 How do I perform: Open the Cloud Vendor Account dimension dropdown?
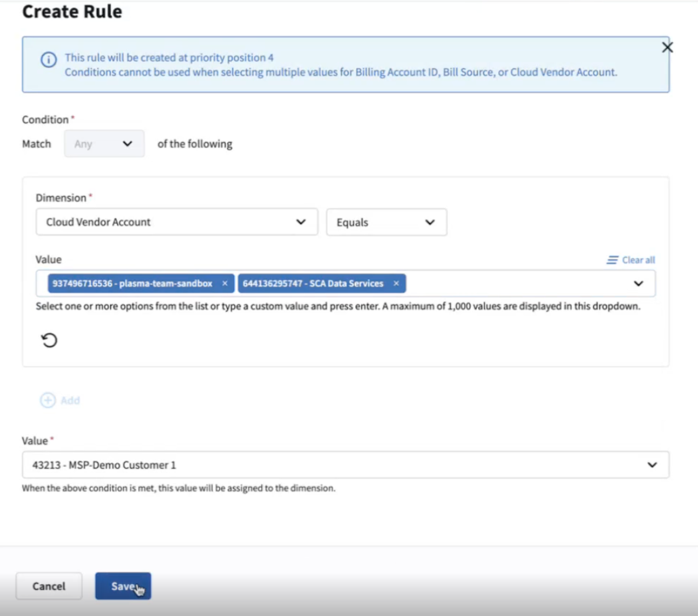tap(176, 222)
